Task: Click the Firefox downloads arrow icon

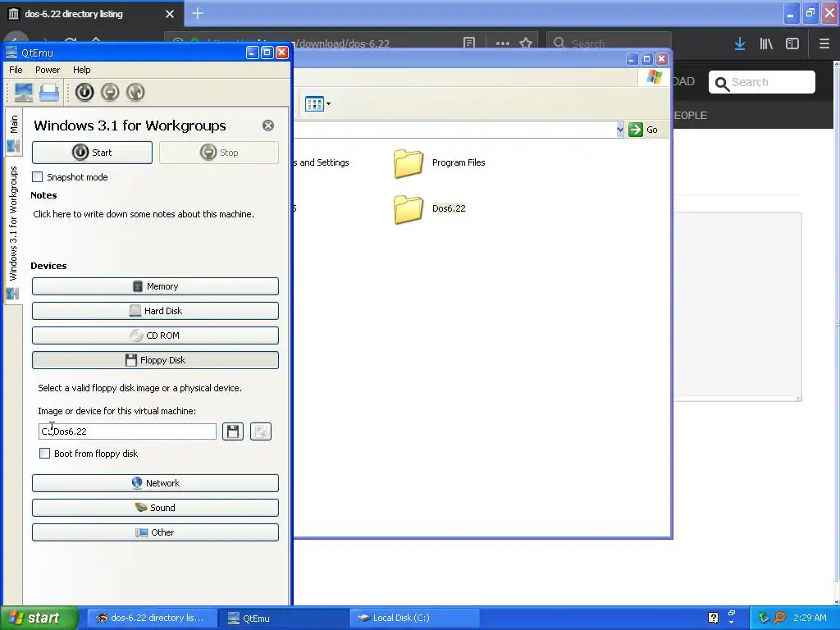Action: [740, 43]
